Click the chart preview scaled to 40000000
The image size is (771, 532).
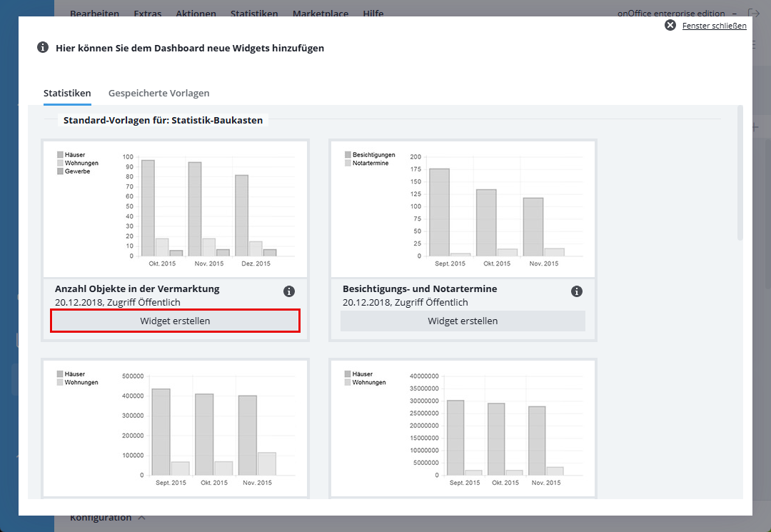463,426
